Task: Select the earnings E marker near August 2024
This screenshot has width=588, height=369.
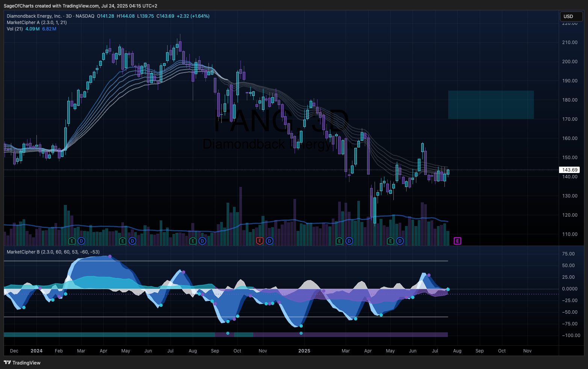Action: tap(193, 241)
